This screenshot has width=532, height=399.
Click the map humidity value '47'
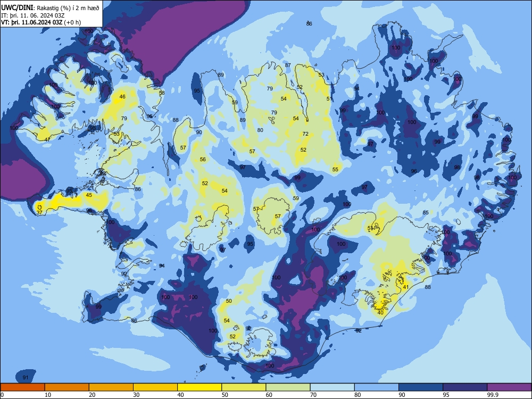coord(47,140)
